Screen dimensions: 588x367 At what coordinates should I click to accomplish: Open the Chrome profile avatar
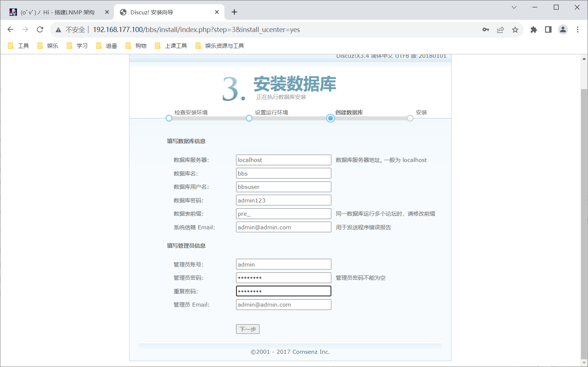563,30
